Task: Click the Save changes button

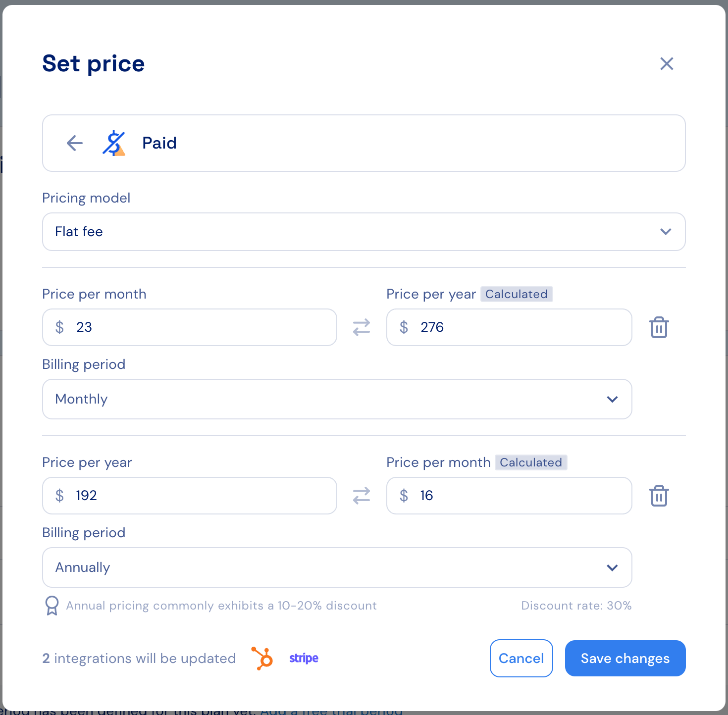Action: coord(625,658)
